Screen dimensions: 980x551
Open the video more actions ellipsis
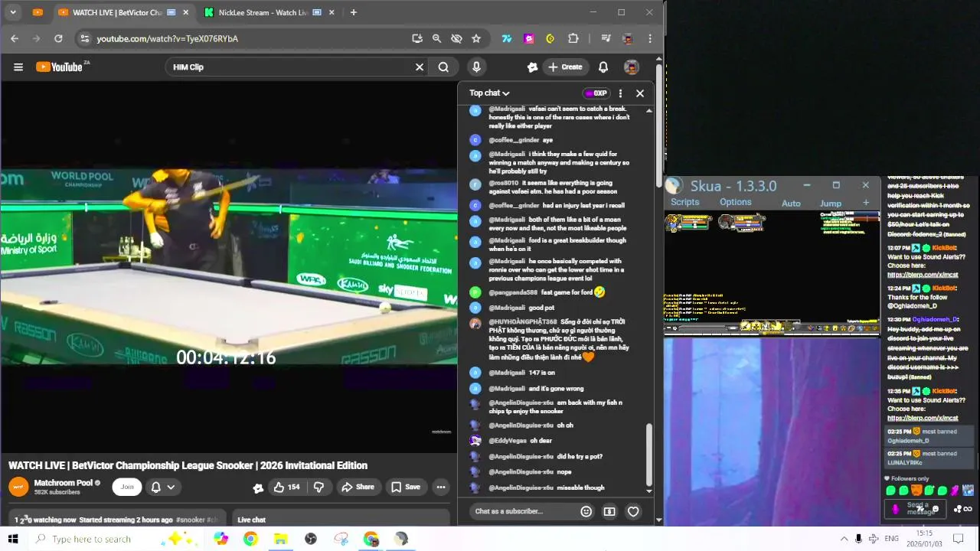pyautogui.click(x=440, y=487)
